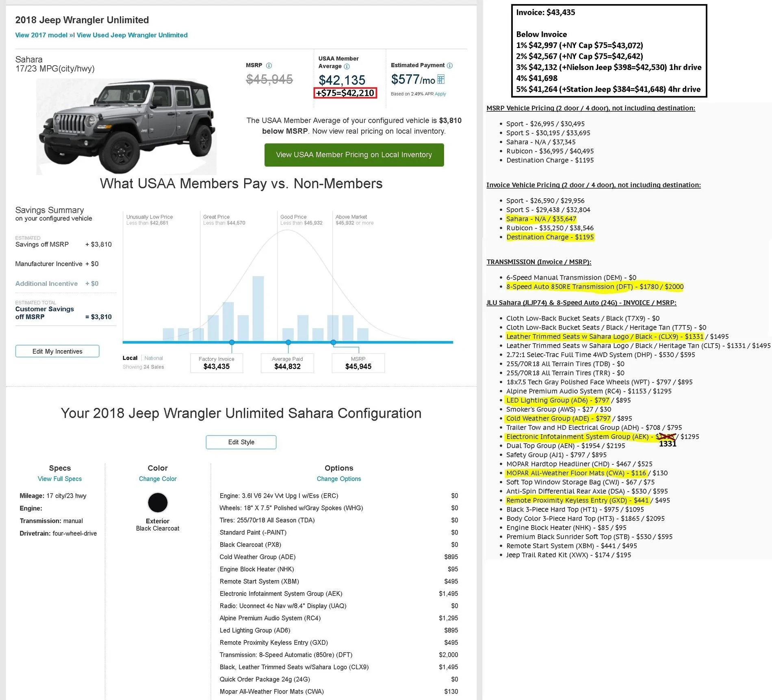
Task: Click the MSRP $45,945 marker box
Action: point(358,363)
